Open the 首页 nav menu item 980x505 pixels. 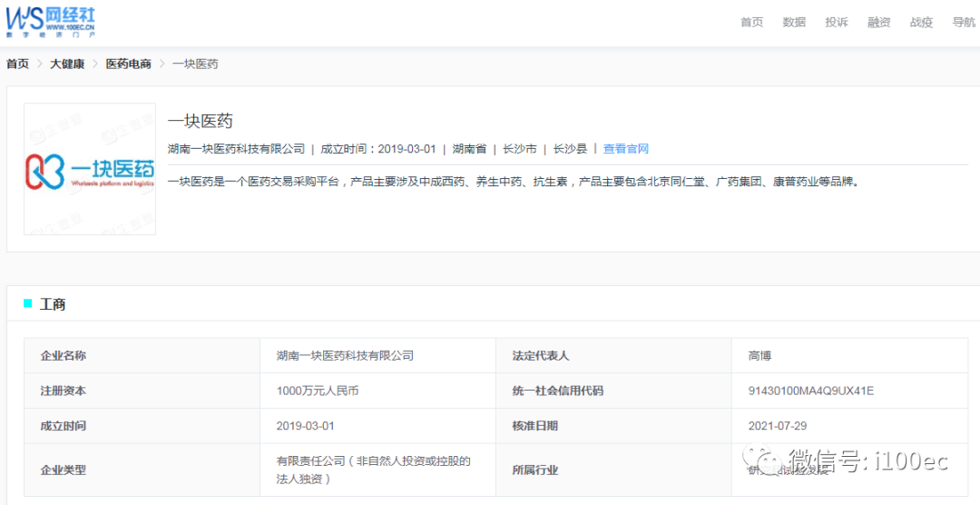pos(752,23)
